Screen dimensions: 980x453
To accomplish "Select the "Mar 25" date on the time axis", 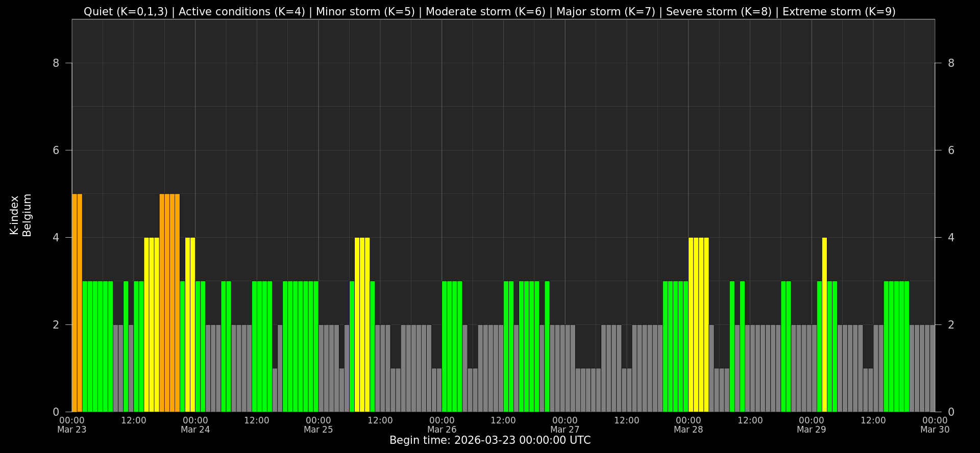I will click(x=318, y=430).
